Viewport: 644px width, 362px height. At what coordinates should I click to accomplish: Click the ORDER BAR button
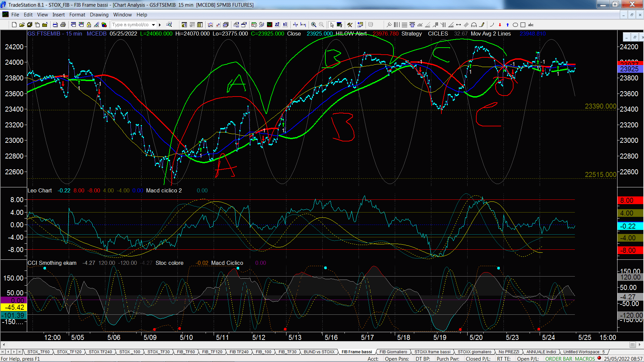point(559,359)
